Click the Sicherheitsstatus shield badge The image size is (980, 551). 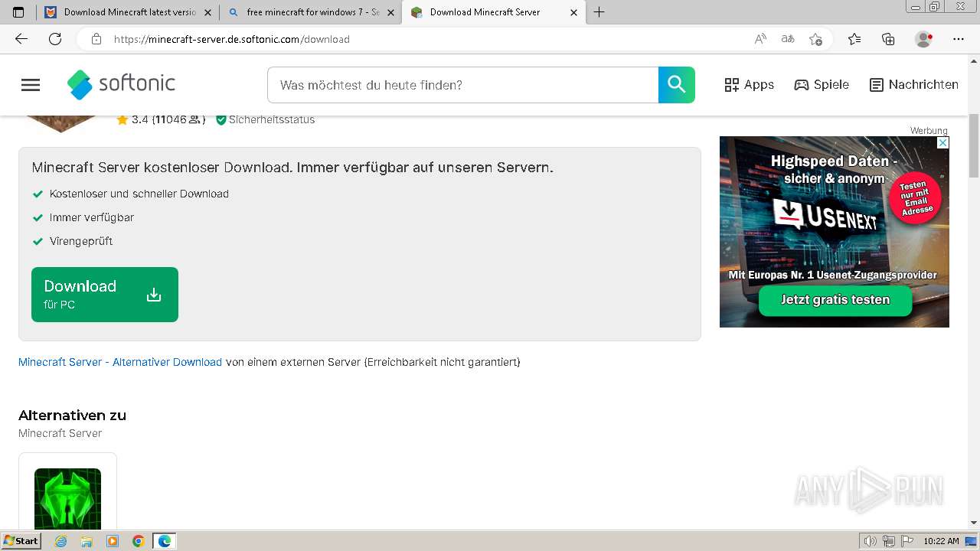[265, 119]
